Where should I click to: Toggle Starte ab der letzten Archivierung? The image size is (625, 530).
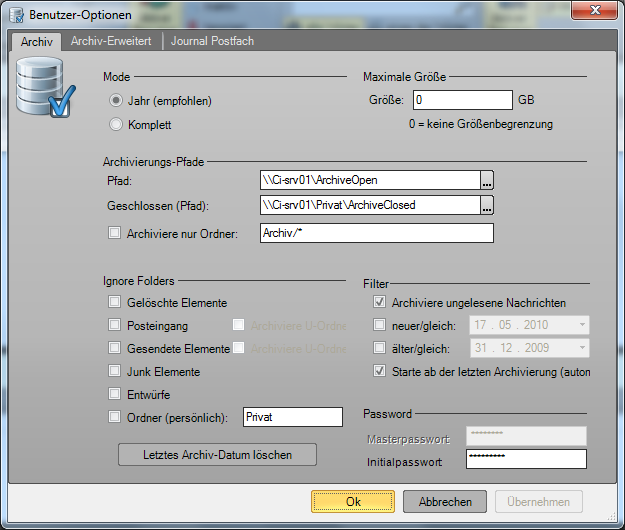point(379,372)
